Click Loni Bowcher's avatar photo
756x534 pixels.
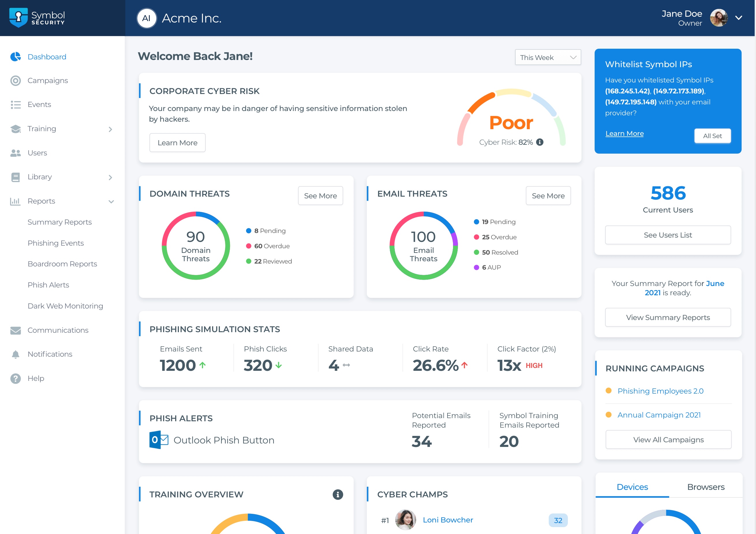point(405,520)
